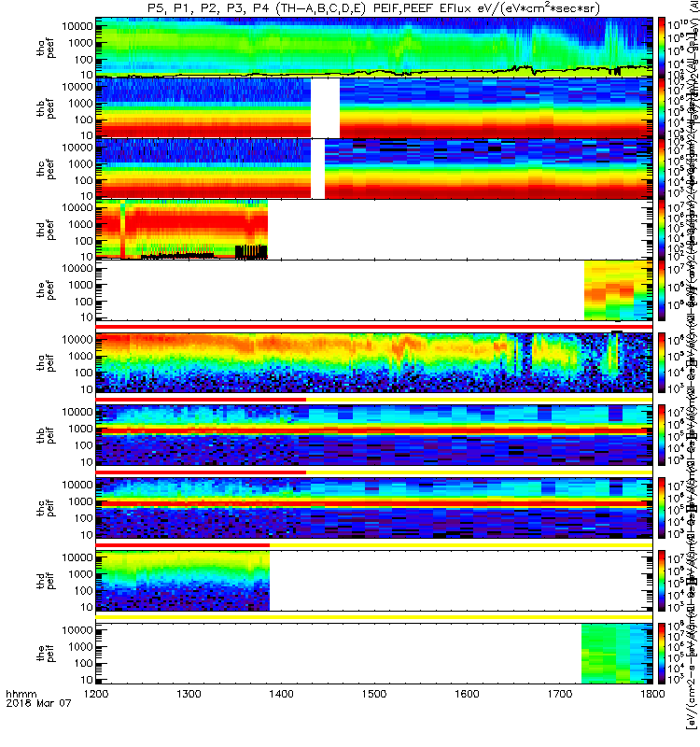The height and width of the screenshot is (747, 700).
Task: Click the 1400 time axis tick label
Action: pos(282,694)
